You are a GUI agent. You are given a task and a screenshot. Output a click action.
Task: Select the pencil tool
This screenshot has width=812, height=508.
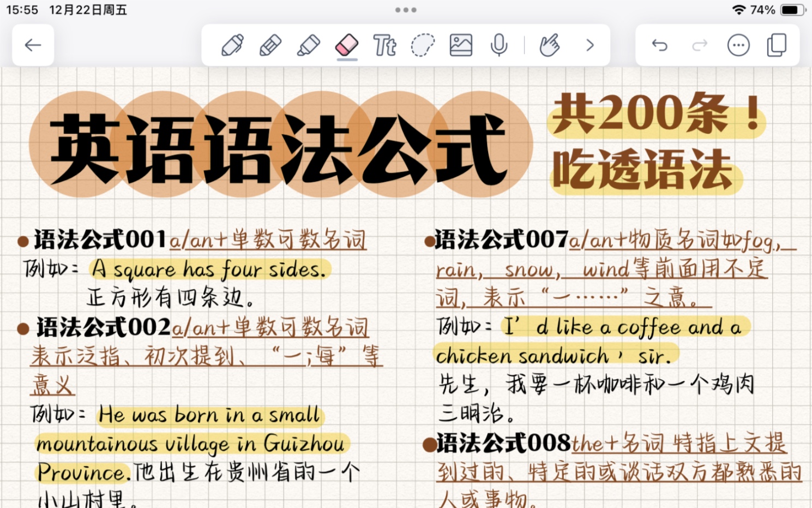pos(270,45)
